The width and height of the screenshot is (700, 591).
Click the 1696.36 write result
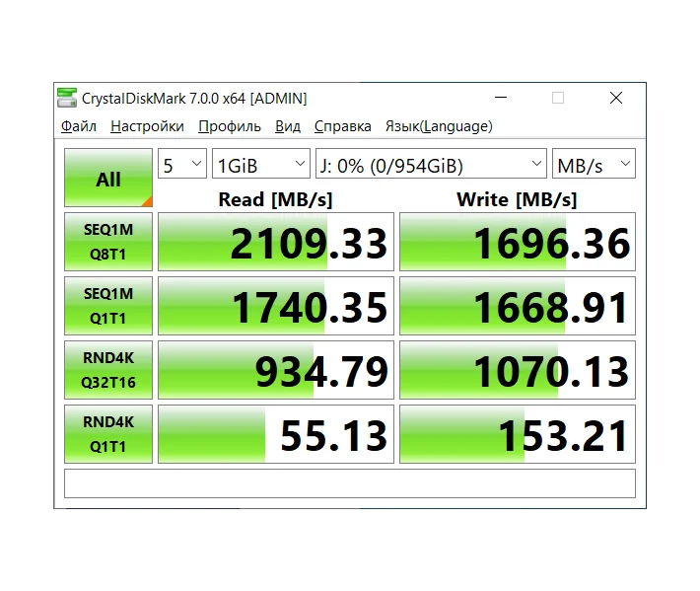pyautogui.click(x=518, y=242)
